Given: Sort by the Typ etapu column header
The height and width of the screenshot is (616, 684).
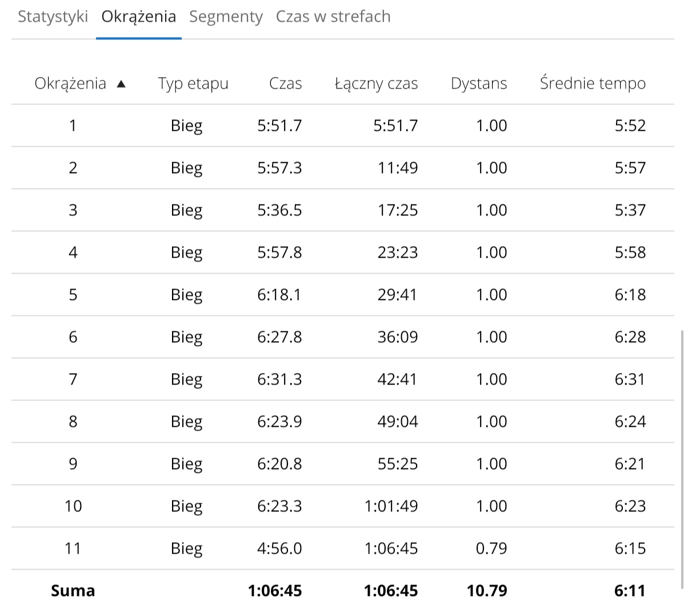Looking at the screenshot, I should point(193,84).
